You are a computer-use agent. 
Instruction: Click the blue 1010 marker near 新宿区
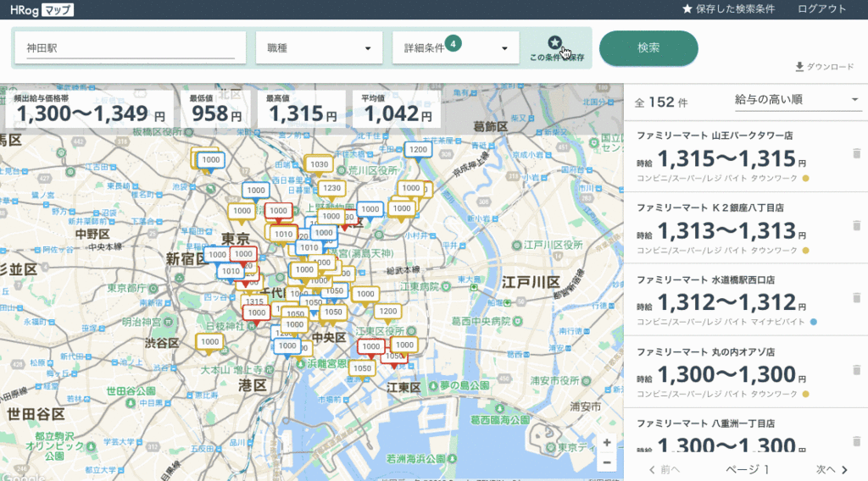[231, 272]
